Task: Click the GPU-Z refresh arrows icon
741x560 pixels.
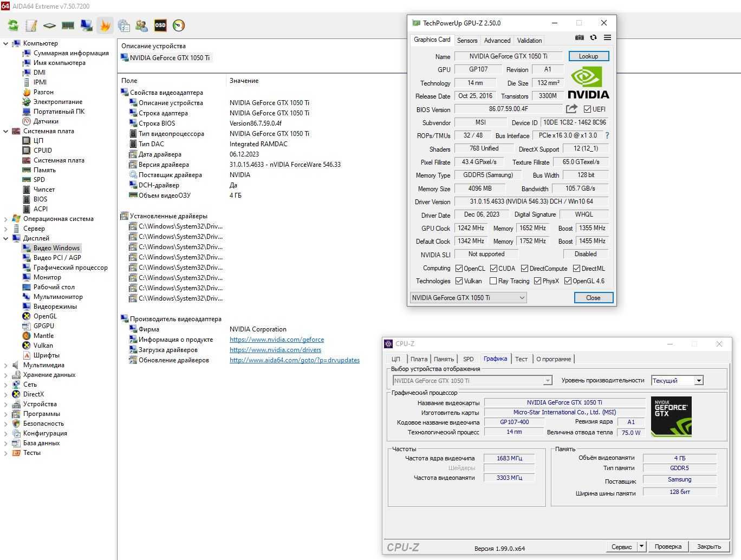Action: (x=593, y=37)
